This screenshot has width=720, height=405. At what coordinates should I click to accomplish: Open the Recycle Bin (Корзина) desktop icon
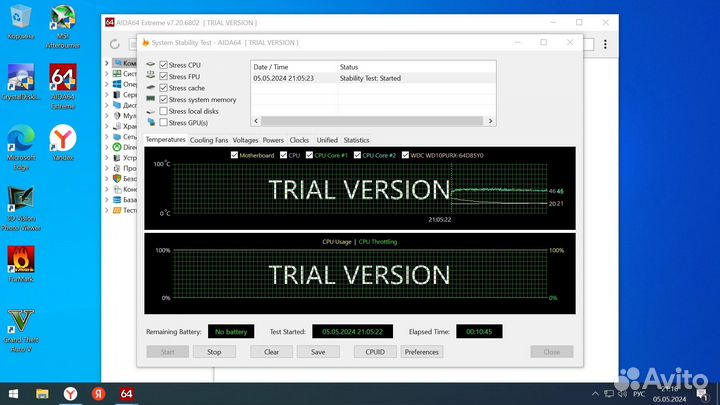pyautogui.click(x=20, y=22)
